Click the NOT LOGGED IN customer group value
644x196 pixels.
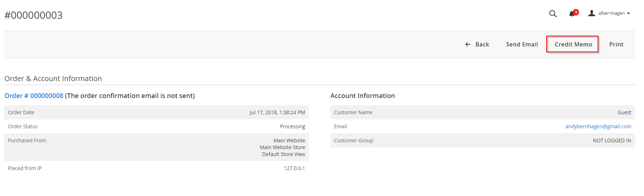point(612,141)
